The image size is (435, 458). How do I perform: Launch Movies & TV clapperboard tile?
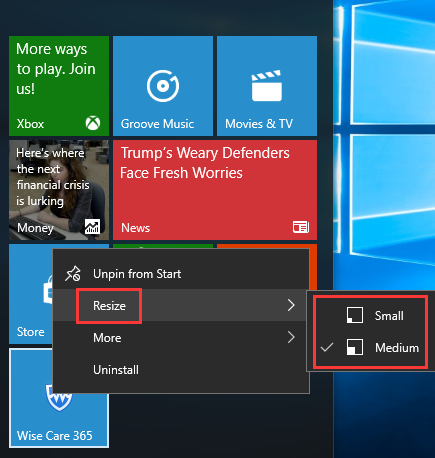point(267,86)
